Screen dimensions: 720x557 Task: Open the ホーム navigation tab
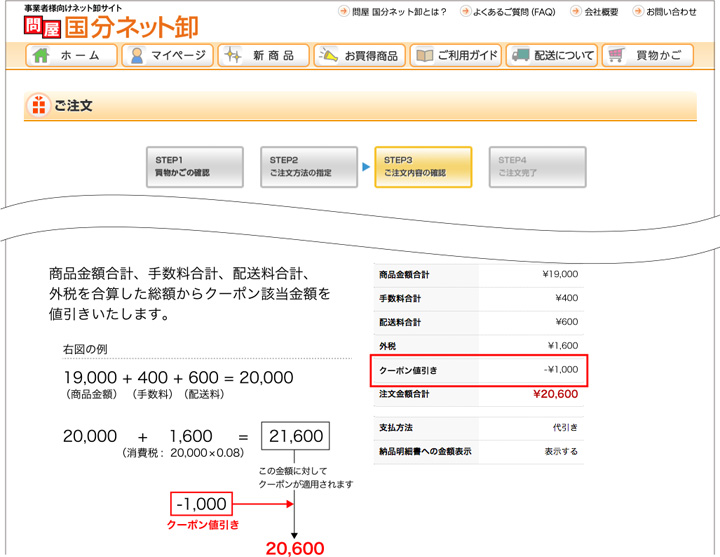point(70,56)
